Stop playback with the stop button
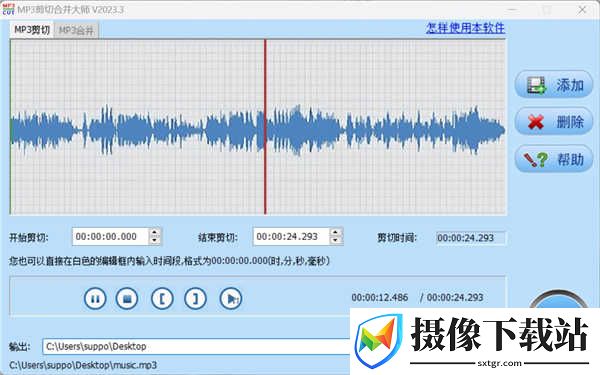This screenshot has height=375, width=600. [127, 298]
